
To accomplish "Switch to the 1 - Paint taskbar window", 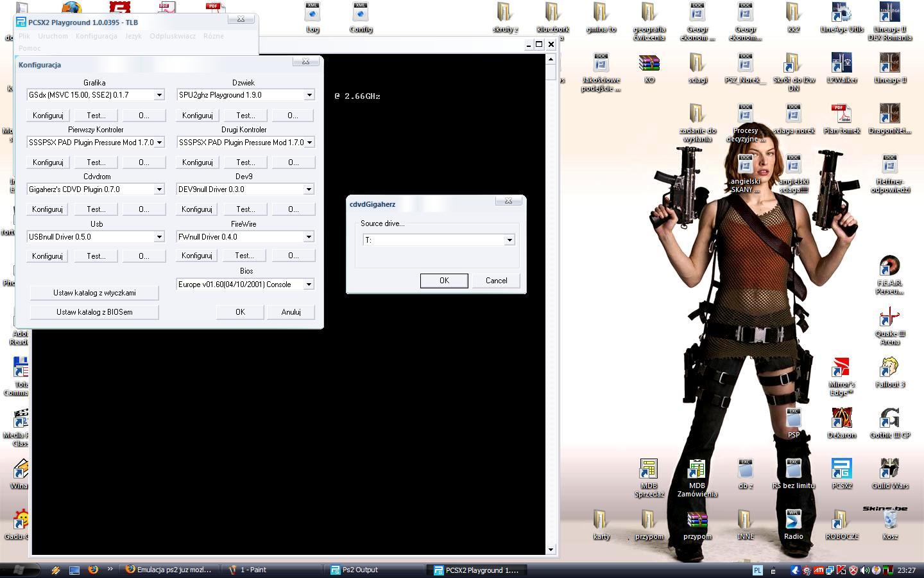I will (x=273, y=570).
